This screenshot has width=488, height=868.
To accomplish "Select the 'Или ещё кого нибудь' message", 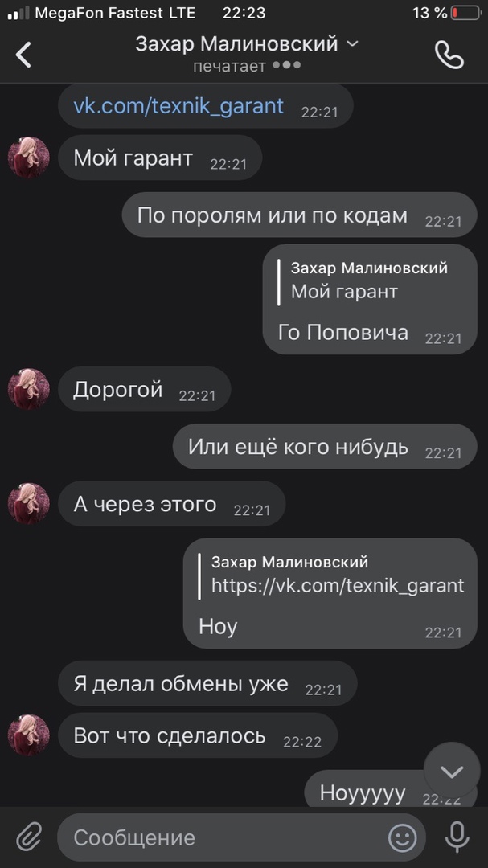I will 325,447.
